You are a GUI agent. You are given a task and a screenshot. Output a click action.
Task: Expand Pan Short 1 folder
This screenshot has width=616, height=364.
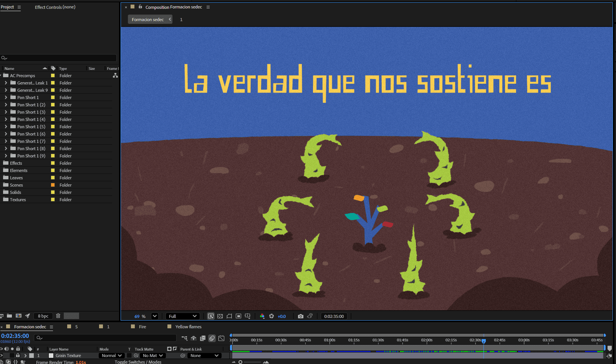(x=6, y=98)
